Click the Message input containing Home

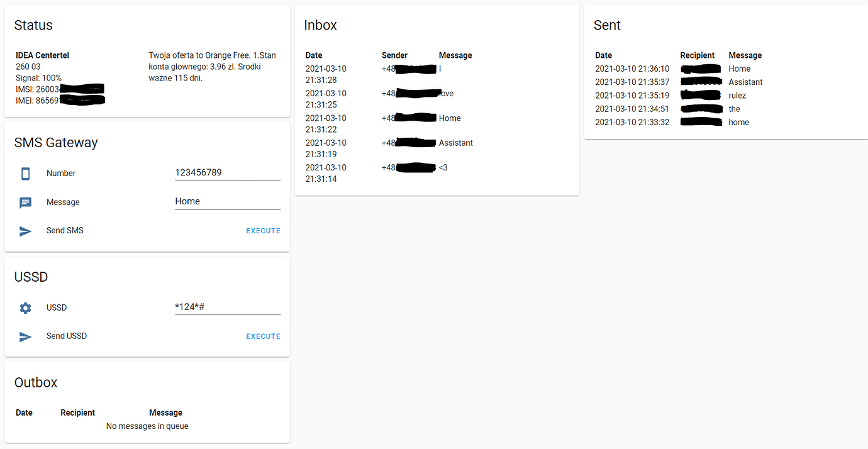tap(228, 201)
